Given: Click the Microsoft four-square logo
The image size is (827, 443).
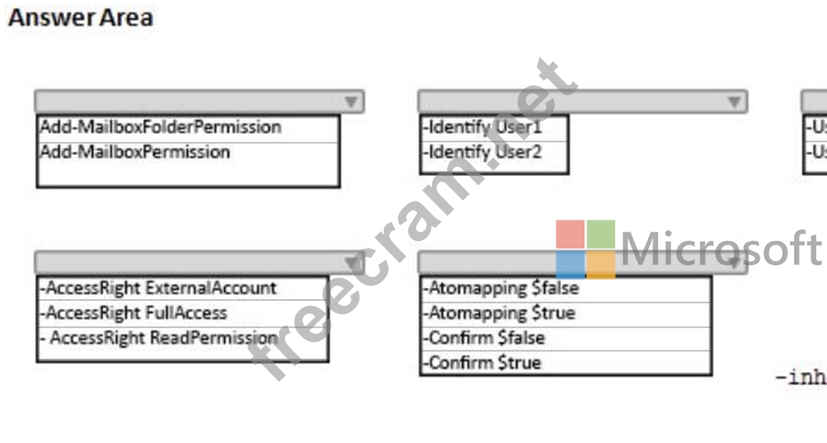Looking at the screenshot, I should (x=586, y=250).
